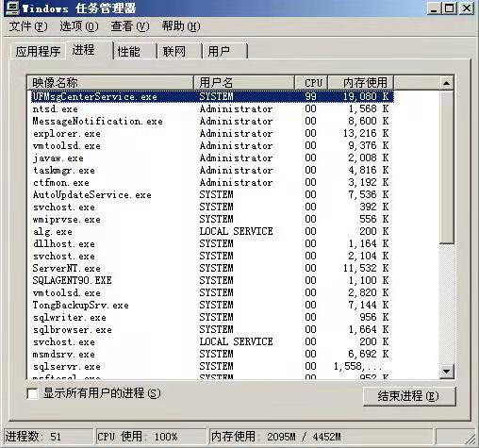This screenshot has width=479, height=448.
Task: Click the 内存使用 2095M / 4452M status
Action: (321, 437)
